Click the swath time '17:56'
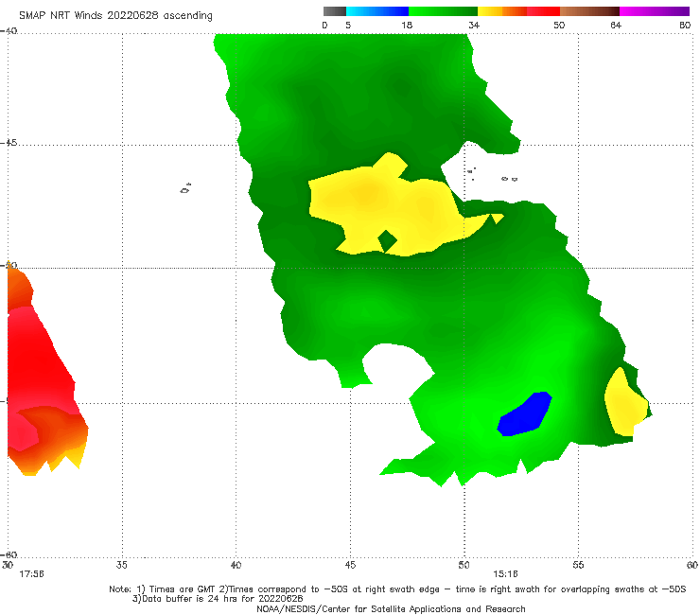The height and width of the screenshot is (615, 700). point(31,574)
